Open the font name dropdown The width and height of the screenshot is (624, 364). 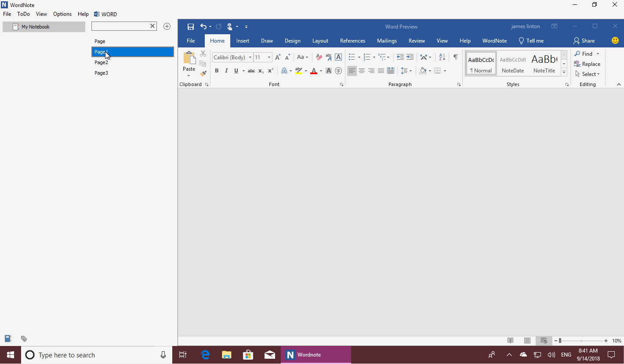(x=250, y=58)
